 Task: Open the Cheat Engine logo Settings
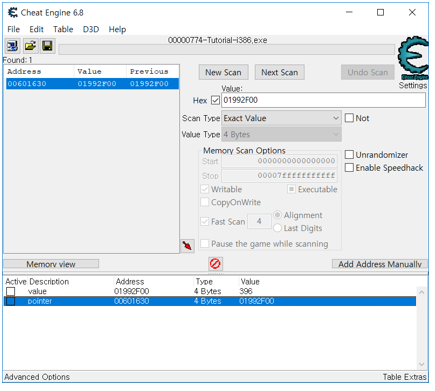pyautogui.click(x=413, y=62)
